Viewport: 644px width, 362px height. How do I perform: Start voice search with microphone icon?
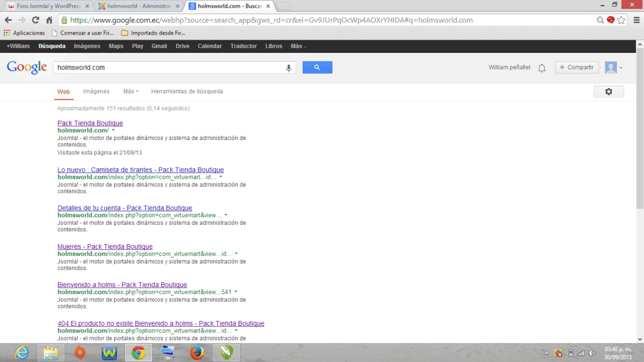point(289,68)
